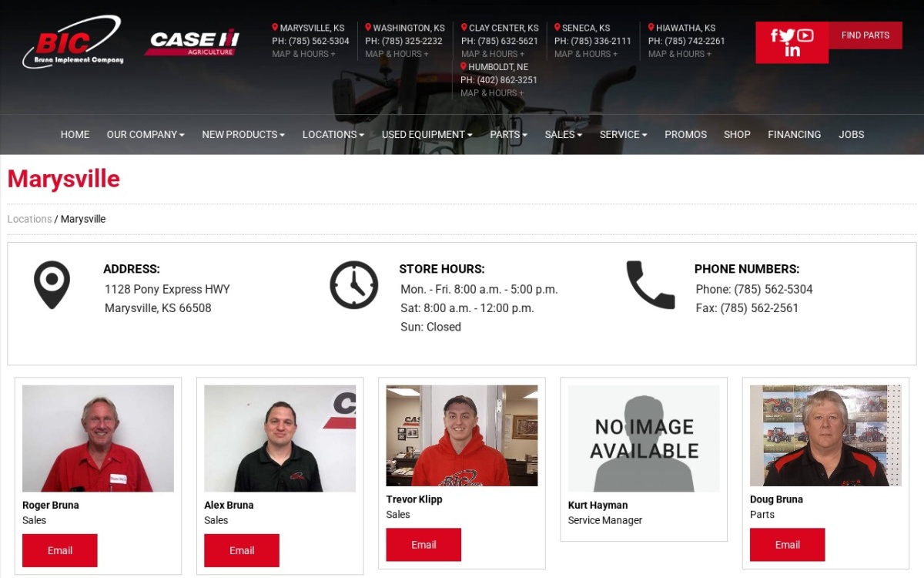Click the Sat: 8:00 a.m. - 12:00 p.m. hours text

point(467,308)
